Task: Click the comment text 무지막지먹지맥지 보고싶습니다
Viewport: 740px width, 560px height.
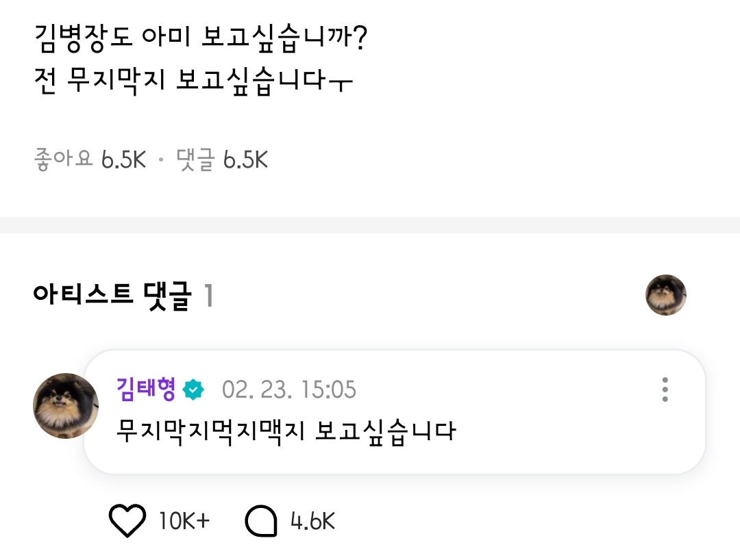Action: coord(286,431)
